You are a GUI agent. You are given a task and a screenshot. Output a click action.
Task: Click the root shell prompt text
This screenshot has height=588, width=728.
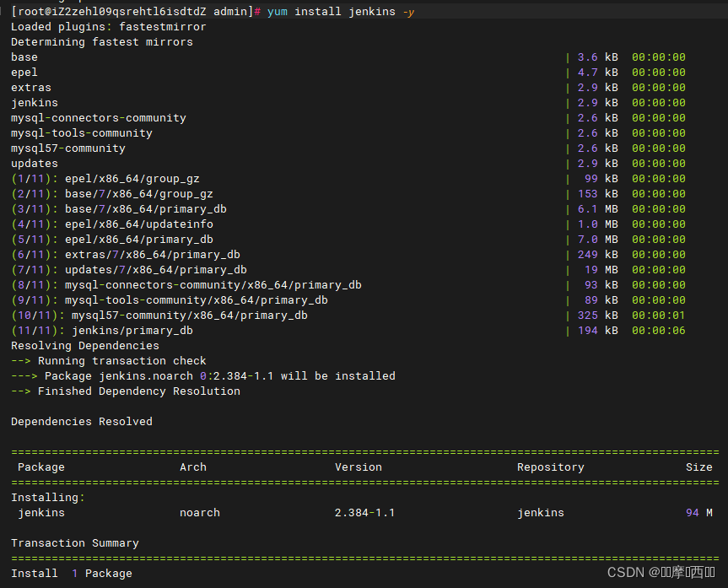136,12
